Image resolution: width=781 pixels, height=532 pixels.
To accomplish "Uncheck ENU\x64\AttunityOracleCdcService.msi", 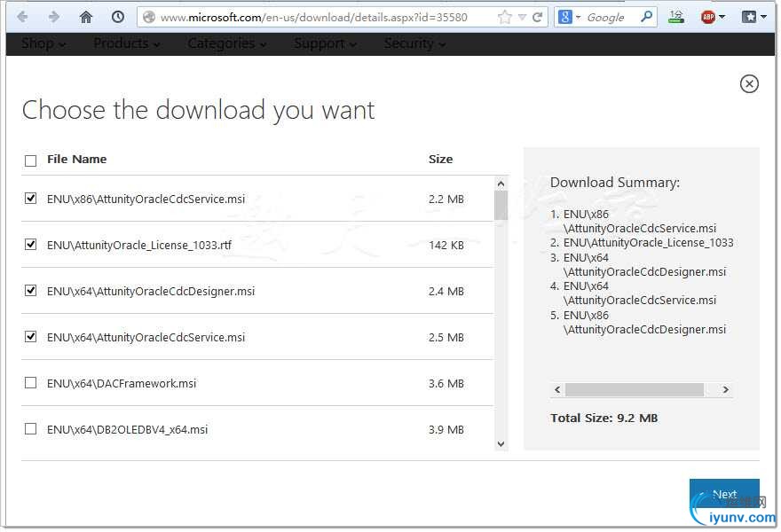I will [30, 336].
